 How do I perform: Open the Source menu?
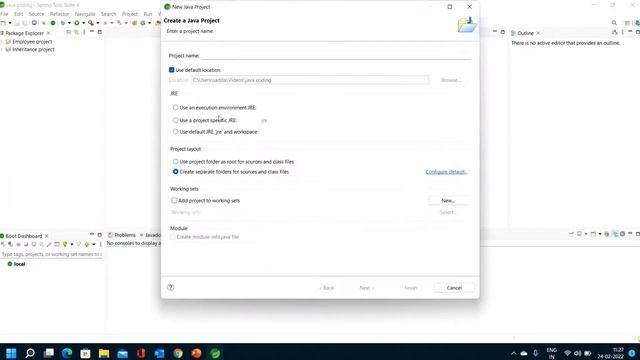click(36, 14)
